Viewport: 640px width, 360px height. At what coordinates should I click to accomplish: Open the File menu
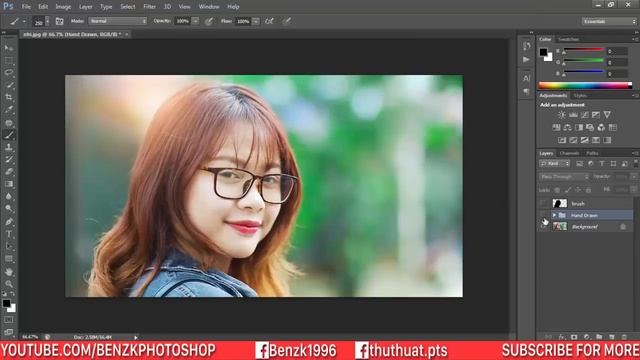pyautogui.click(x=26, y=7)
